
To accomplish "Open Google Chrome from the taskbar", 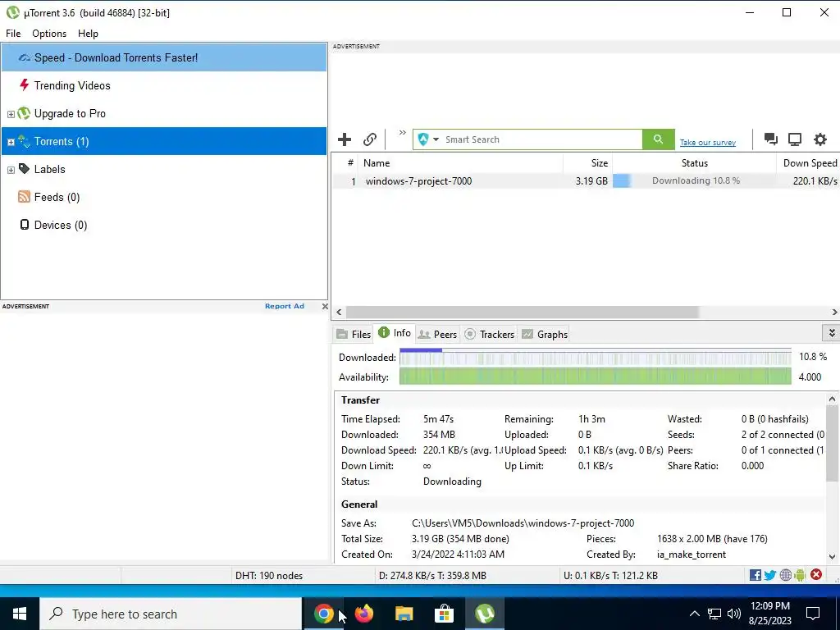I will 323,614.
